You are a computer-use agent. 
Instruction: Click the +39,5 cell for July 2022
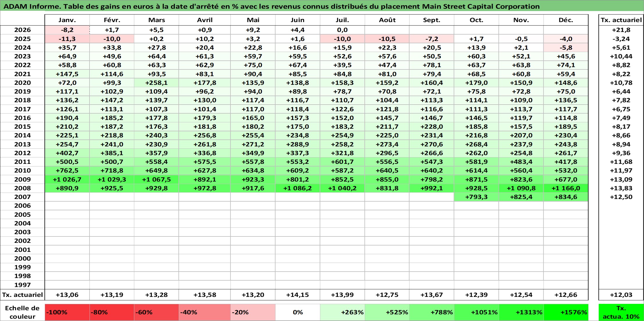coord(342,65)
